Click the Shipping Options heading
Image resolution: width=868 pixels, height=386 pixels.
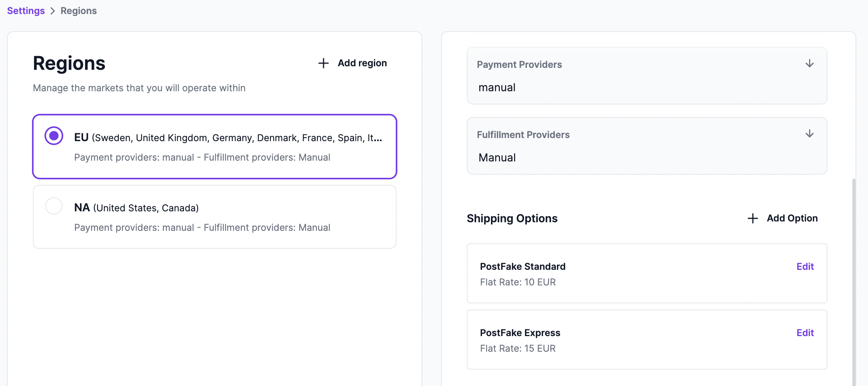pos(512,218)
